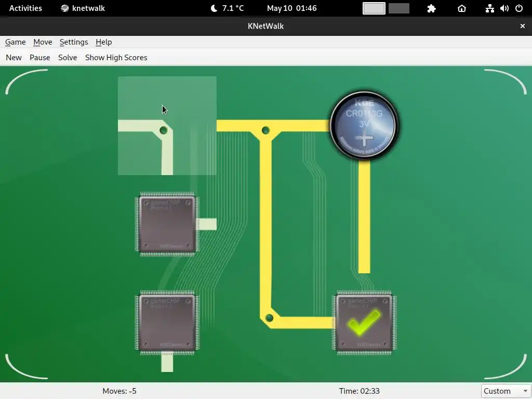Click the Moves counter in status bar
532x399 pixels.
point(119,391)
